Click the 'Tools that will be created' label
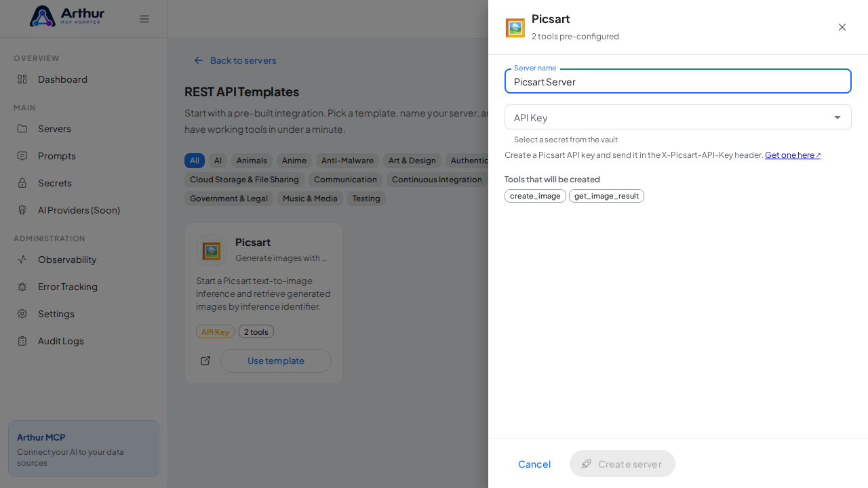868x488 pixels. tap(552, 180)
